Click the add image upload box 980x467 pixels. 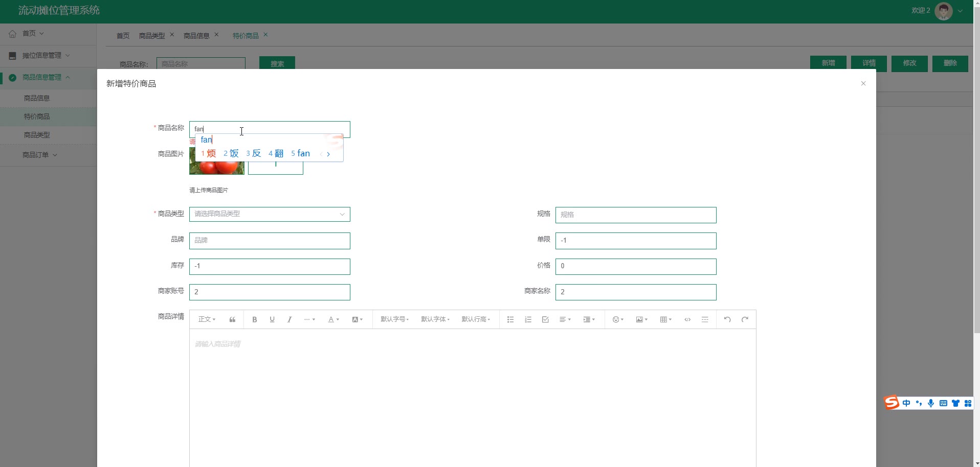tap(276, 168)
